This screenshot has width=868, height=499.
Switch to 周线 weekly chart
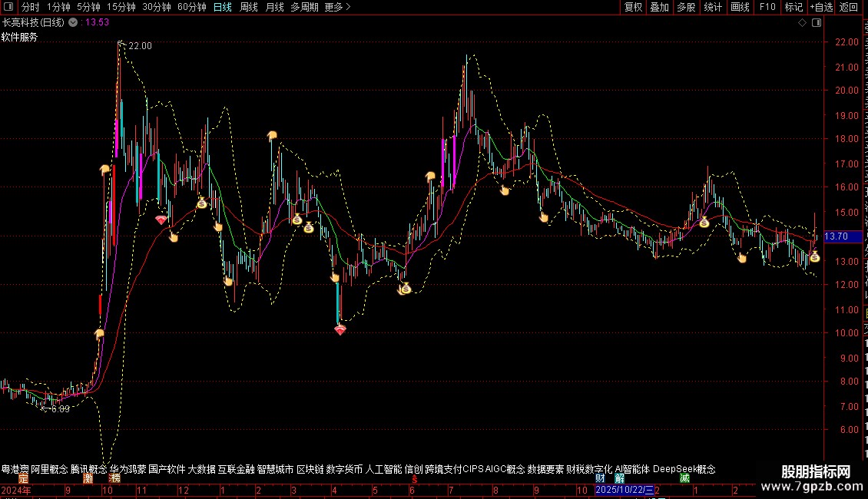click(x=249, y=7)
